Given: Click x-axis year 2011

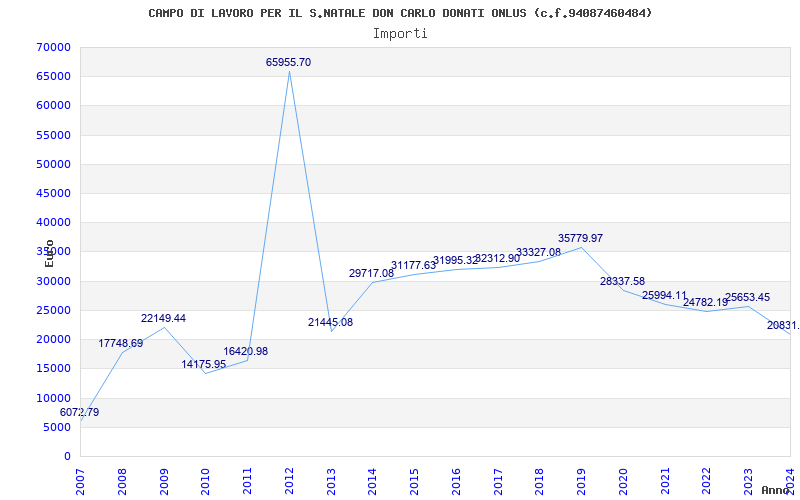Looking at the screenshot, I should (x=247, y=482).
